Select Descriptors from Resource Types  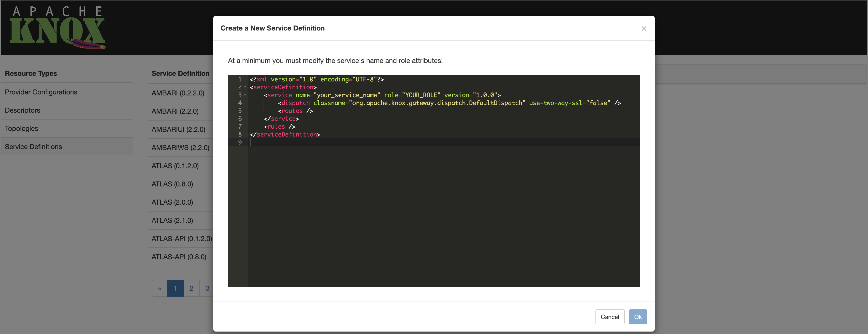[22, 110]
